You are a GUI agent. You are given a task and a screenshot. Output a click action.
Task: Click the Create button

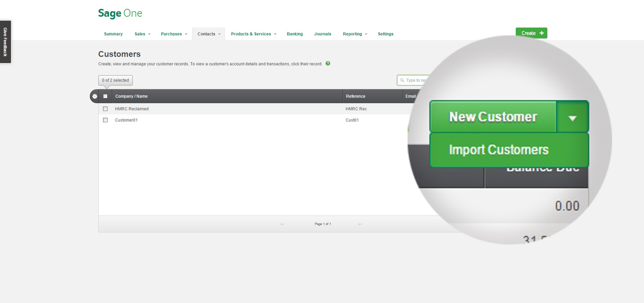531,33
